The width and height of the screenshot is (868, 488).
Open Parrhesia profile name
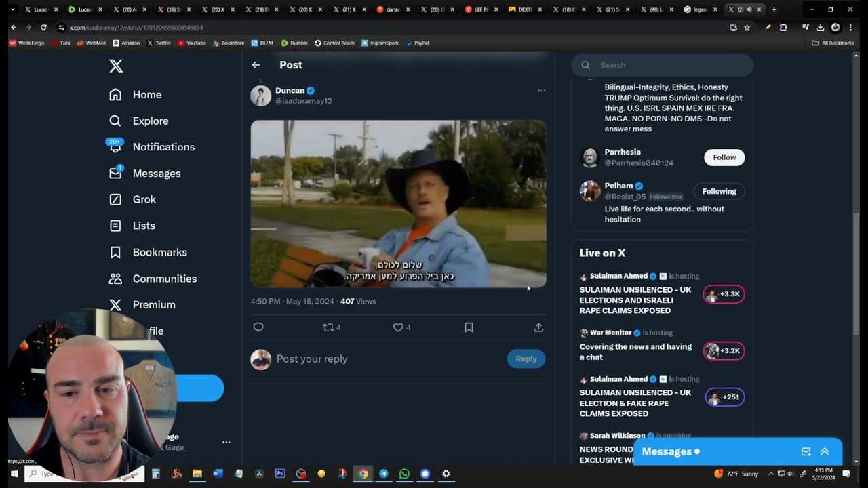[x=623, y=152]
